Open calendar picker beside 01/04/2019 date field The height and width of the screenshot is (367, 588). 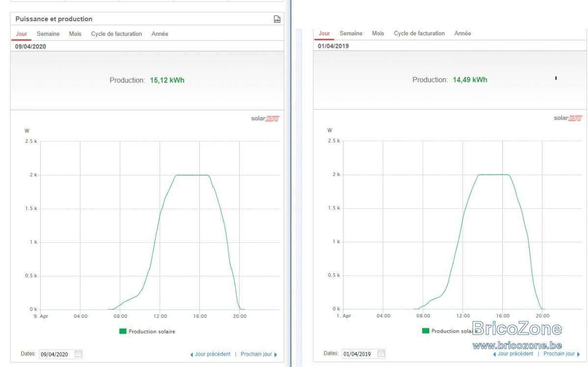coord(381,354)
